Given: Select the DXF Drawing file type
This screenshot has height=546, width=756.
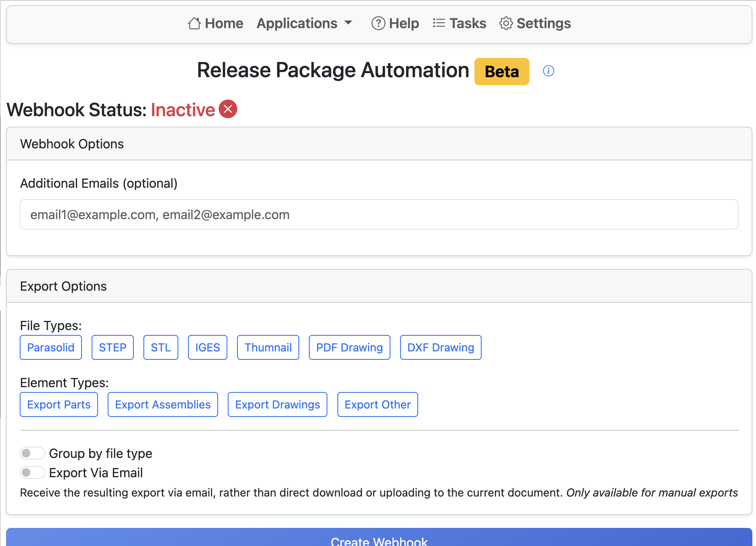Looking at the screenshot, I should [440, 347].
